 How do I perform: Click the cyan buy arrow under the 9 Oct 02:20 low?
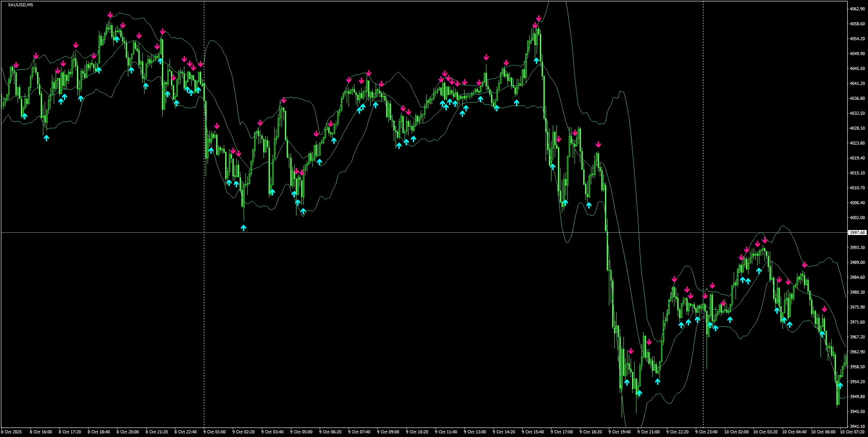tap(244, 228)
